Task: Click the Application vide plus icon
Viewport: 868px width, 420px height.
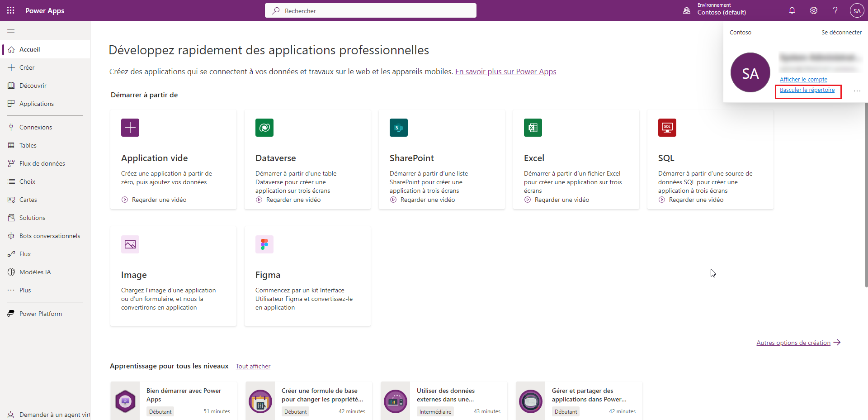Action: (130, 128)
